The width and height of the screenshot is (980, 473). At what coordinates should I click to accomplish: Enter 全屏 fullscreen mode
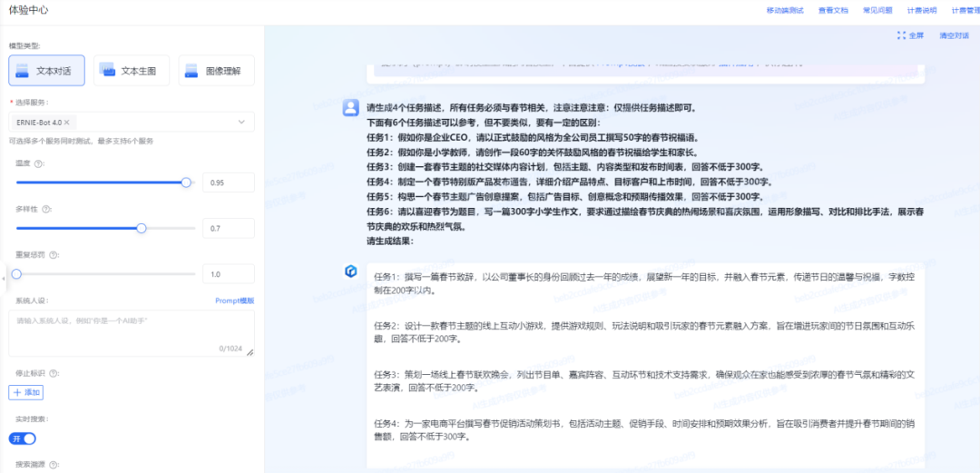[x=910, y=35]
